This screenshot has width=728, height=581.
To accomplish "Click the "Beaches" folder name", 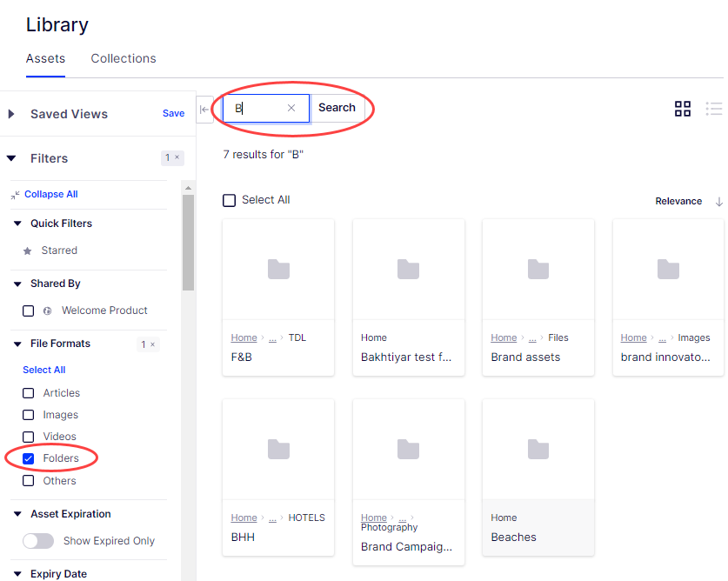I will (513, 537).
